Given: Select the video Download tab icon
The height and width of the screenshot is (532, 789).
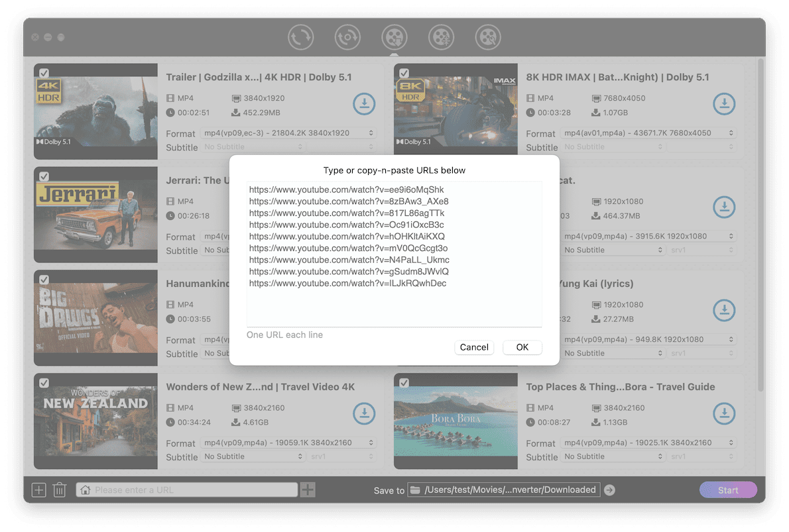Looking at the screenshot, I should tap(394, 37).
